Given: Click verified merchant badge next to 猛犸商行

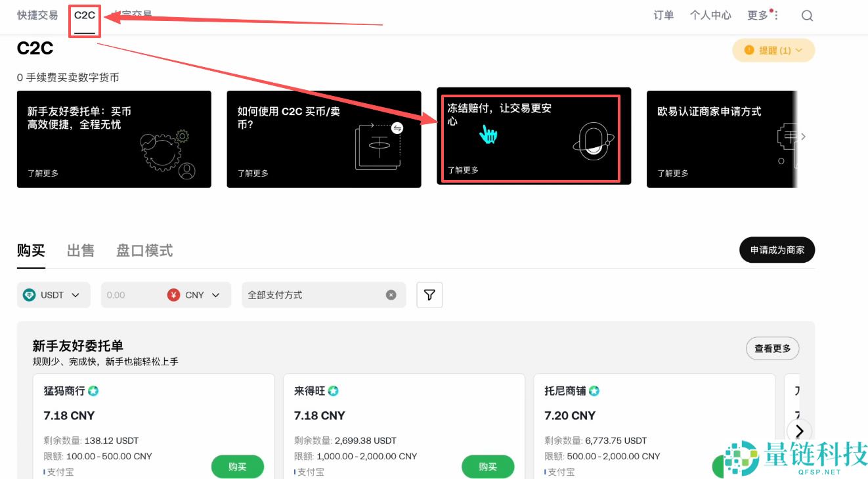Looking at the screenshot, I should point(92,390).
